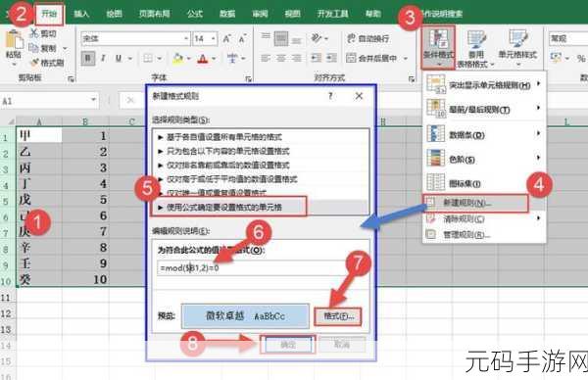Expand the Font (字体) group dialog launcher
Image resolution: width=588 pixels, height=380 pixels.
(x=248, y=78)
